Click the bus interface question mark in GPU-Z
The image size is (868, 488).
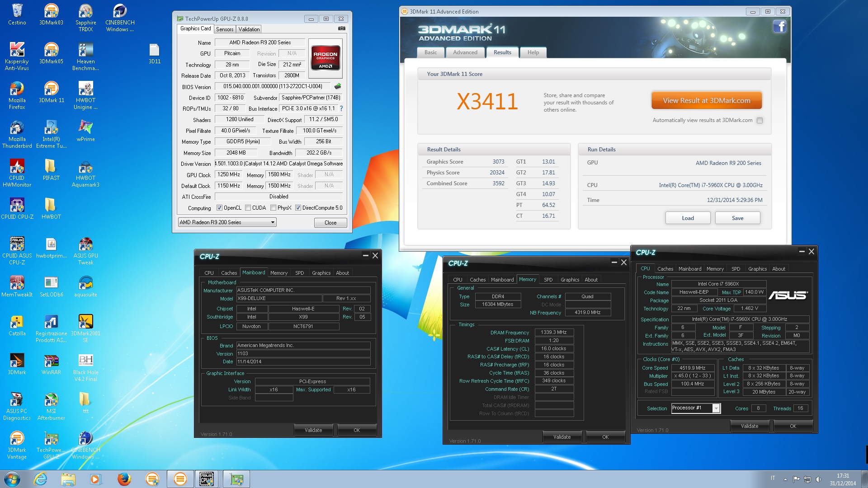(341, 108)
